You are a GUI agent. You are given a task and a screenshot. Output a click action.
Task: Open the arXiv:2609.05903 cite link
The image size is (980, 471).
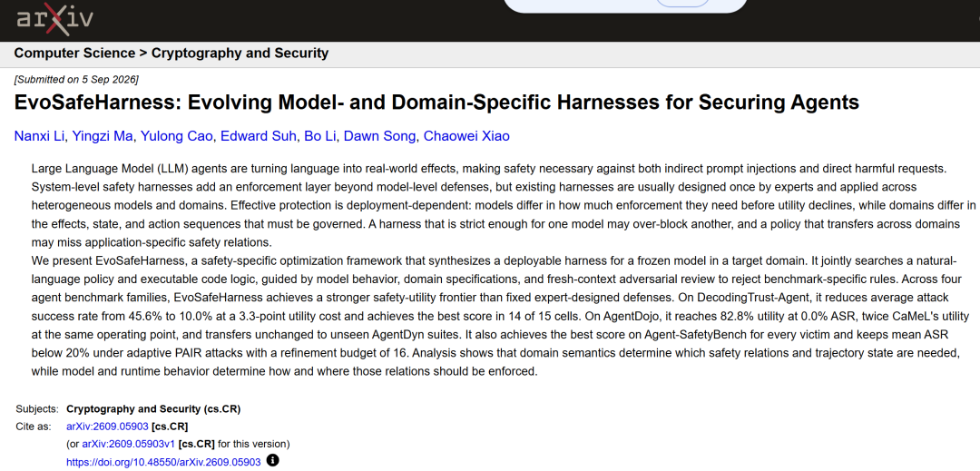(107, 427)
